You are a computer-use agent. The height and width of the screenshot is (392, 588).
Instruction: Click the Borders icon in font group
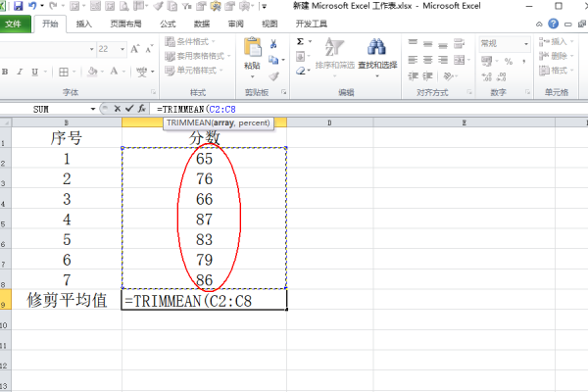[64, 72]
